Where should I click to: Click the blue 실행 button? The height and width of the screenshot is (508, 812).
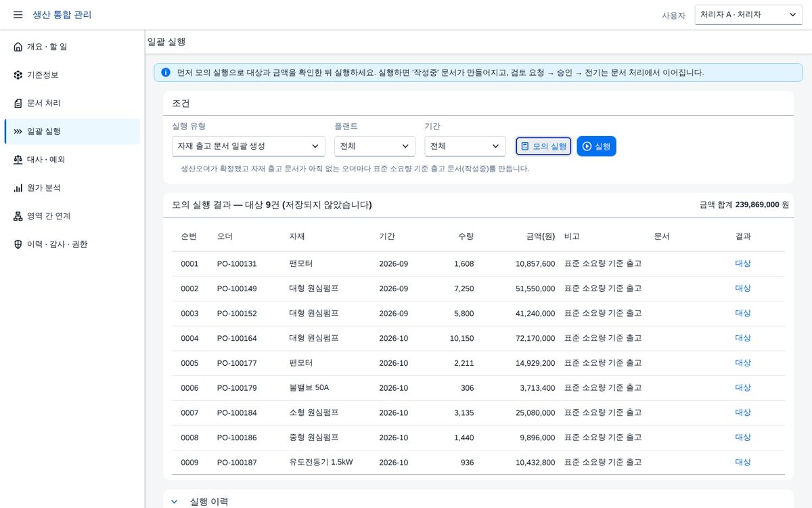point(596,146)
